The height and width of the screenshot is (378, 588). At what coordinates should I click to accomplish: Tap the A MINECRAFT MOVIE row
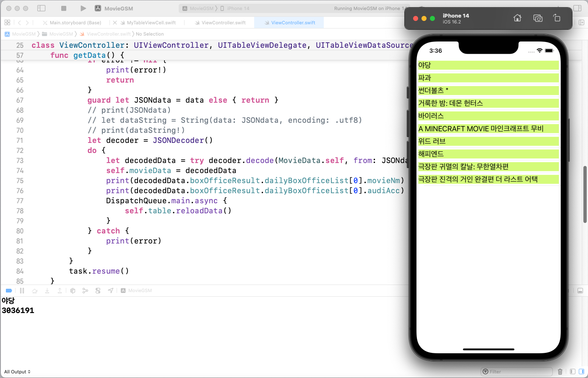point(488,129)
